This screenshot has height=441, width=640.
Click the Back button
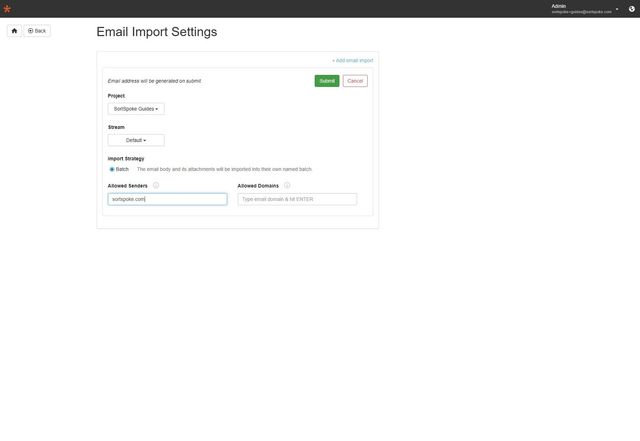37,31
